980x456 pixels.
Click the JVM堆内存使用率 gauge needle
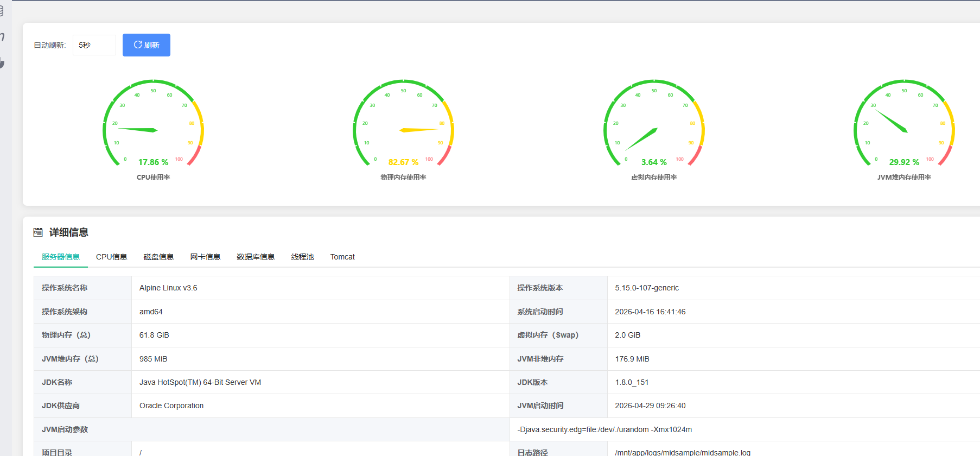[892, 121]
